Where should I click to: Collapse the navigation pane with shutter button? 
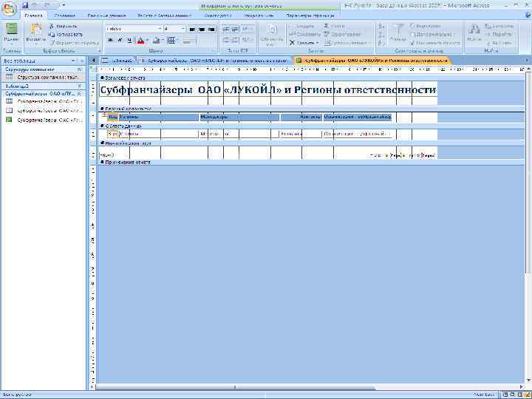(82, 61)
